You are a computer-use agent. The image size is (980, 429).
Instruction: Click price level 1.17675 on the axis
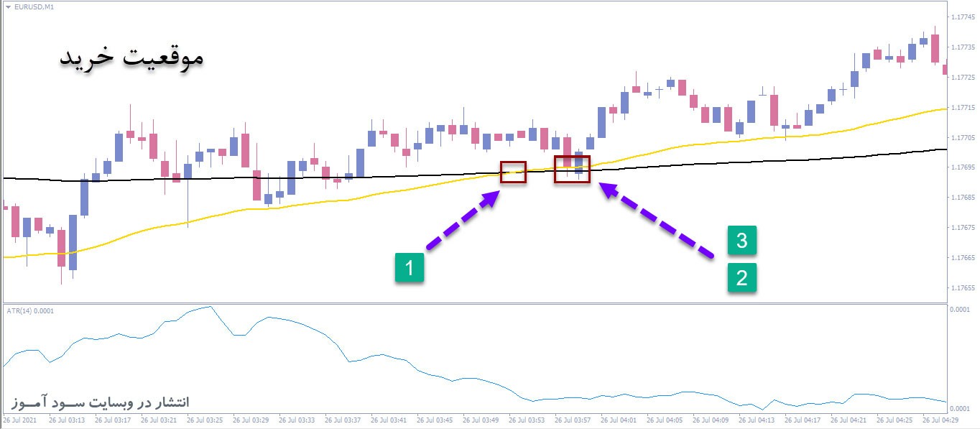coord(963,228)
